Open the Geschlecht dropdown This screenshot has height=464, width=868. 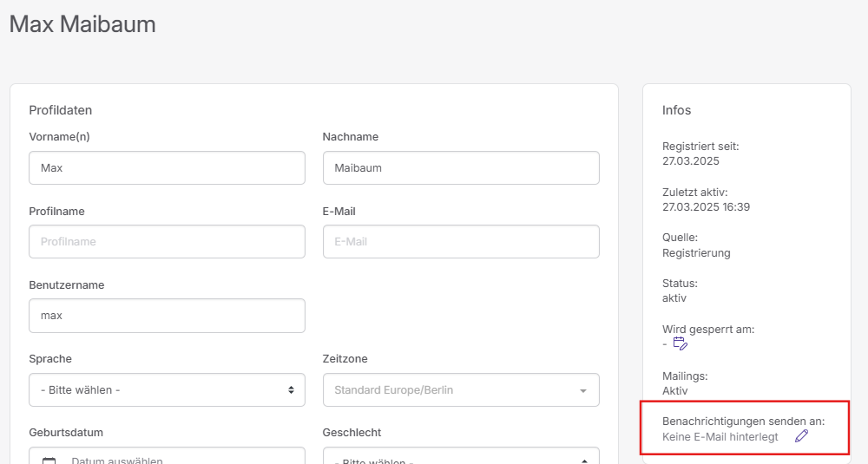461,455
